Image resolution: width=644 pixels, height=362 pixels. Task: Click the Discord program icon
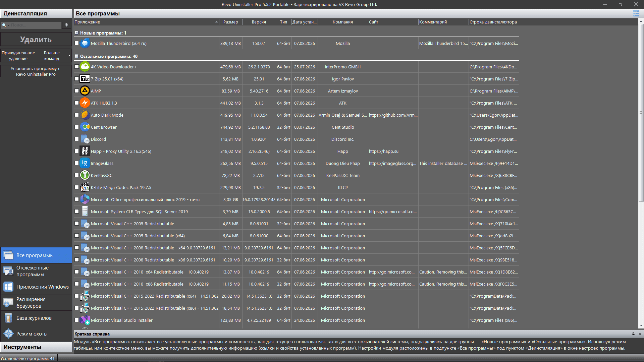pos(85,139)
